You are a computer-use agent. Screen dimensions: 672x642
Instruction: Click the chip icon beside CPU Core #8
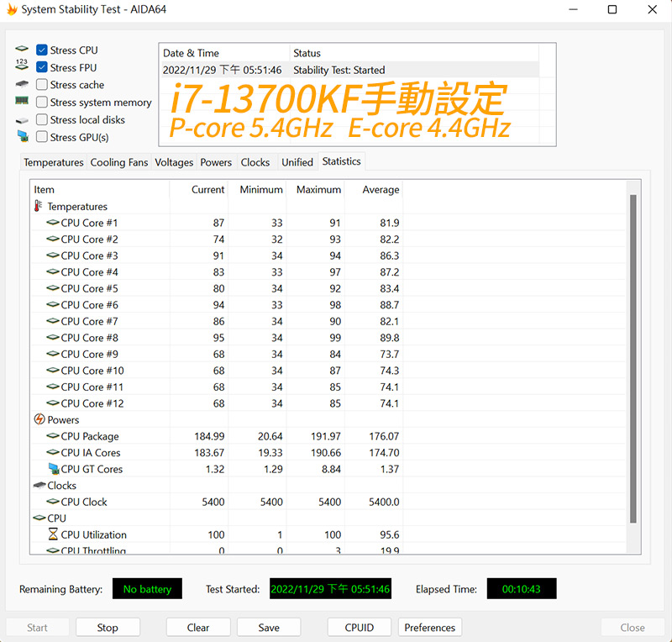pos(53,337)
